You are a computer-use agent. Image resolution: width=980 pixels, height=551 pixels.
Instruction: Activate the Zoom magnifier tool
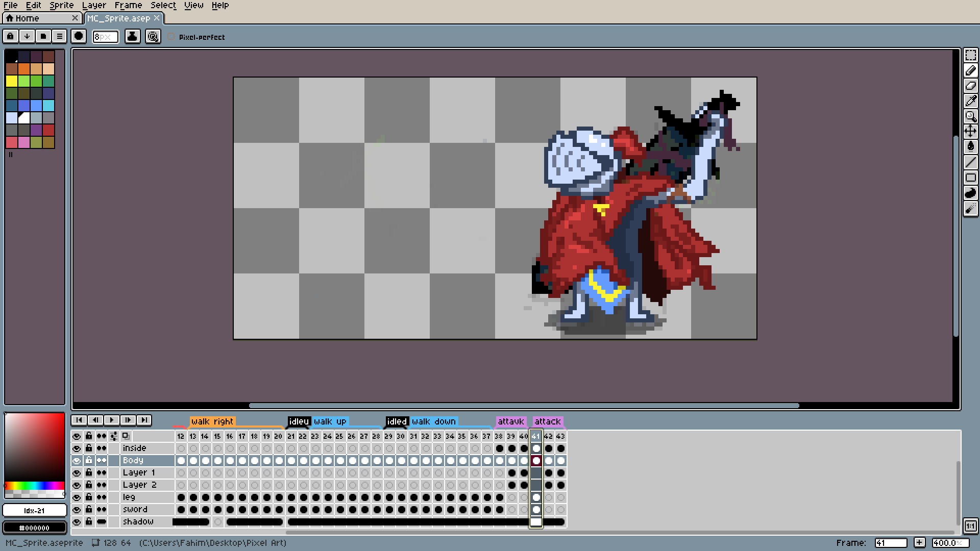[x=970, y=116]
